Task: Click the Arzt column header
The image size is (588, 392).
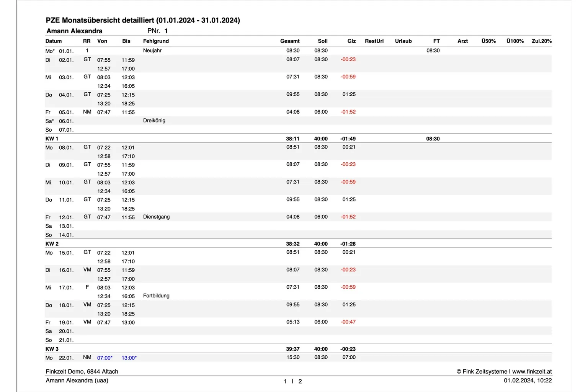Action: coord(462,41)
